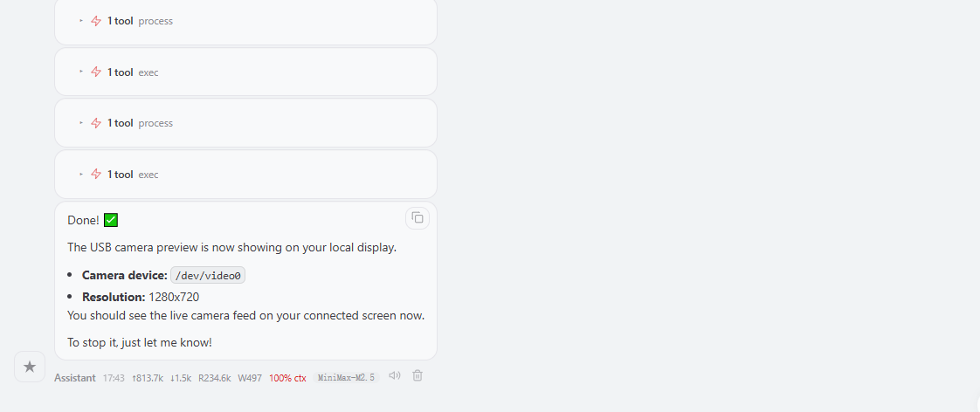The height and width of the screenshot is (412, 980).
Task: Expand the lower process tool call arrow
Action: coord(81,123)
